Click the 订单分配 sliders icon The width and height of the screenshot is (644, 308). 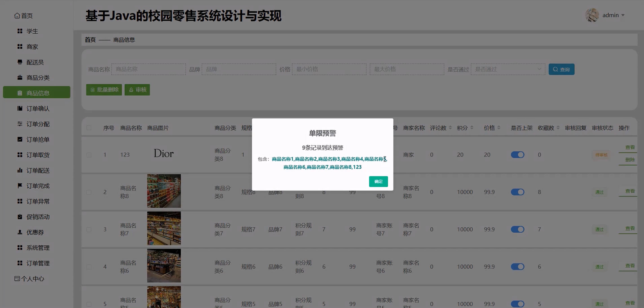pos(20,124)
